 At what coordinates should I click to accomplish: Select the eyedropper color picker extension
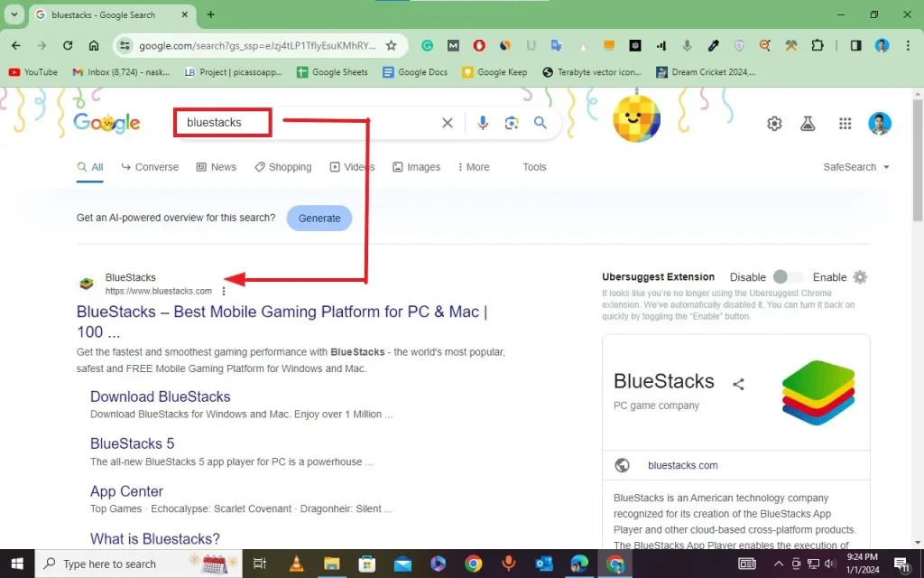713,45
